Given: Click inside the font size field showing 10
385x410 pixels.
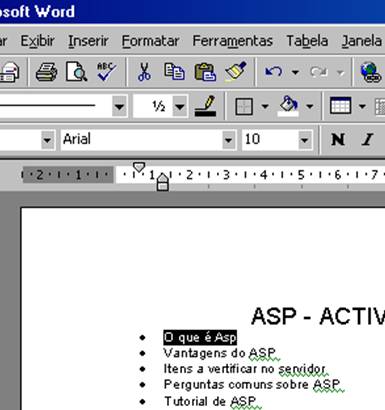Looking at the screenshot, I should coord(270,140).
